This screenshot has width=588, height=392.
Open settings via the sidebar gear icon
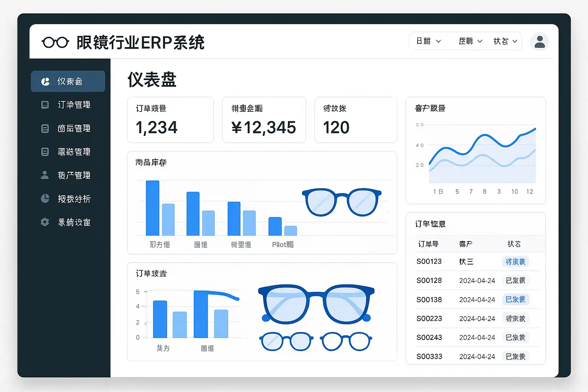point(45,222)
